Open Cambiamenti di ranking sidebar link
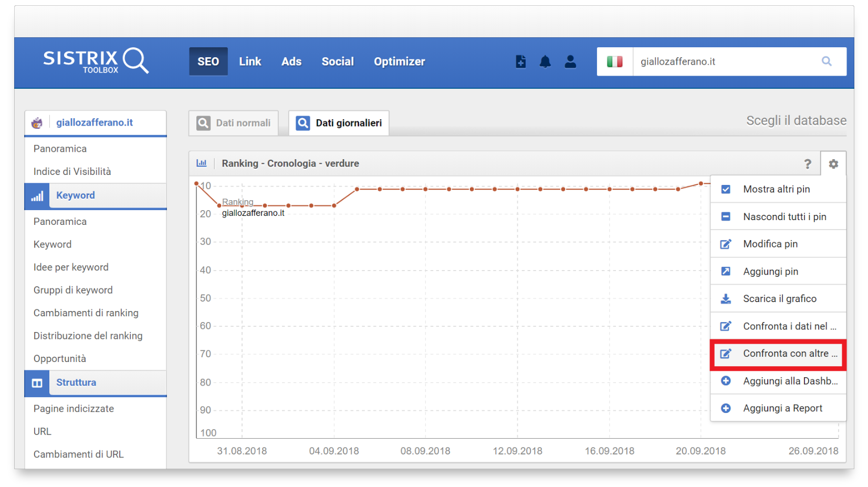The height and width of the screenshot is (487, 868). click(86, 313)
